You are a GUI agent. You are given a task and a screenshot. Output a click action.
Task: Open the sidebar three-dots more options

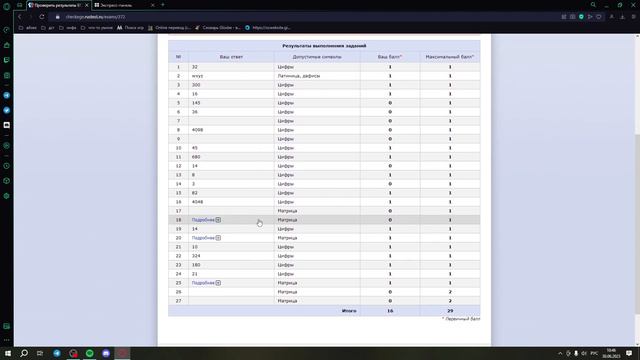(x=7, y=340)
